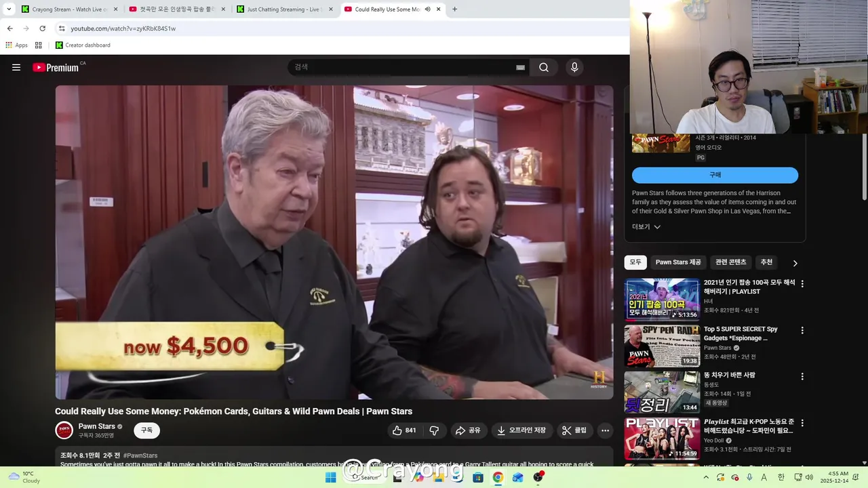Open options menu for 똥 치우기 바쁜 사람 video

802,377
